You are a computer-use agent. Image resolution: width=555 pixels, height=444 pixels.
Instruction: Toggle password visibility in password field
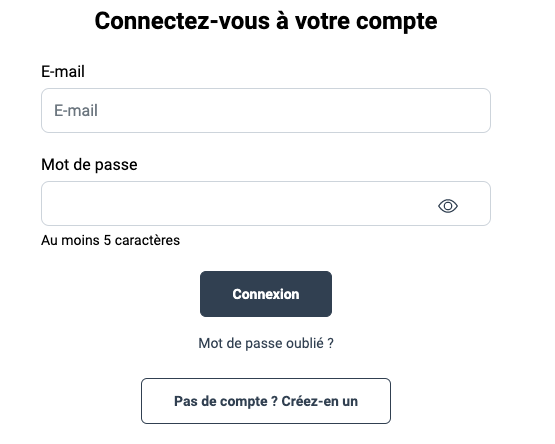[448, 206]
